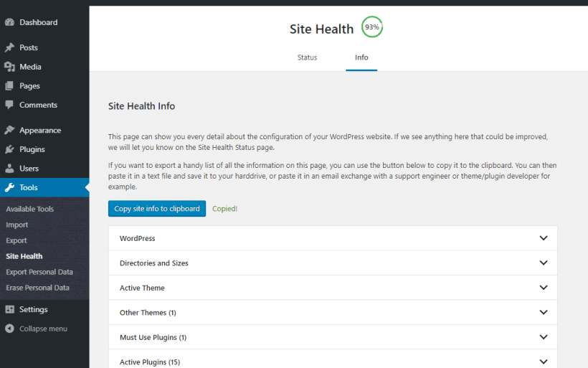The width and height of the screenshot is (588, 368).
Task: Open the Export submenu link
Action: [x=16, y=240]
